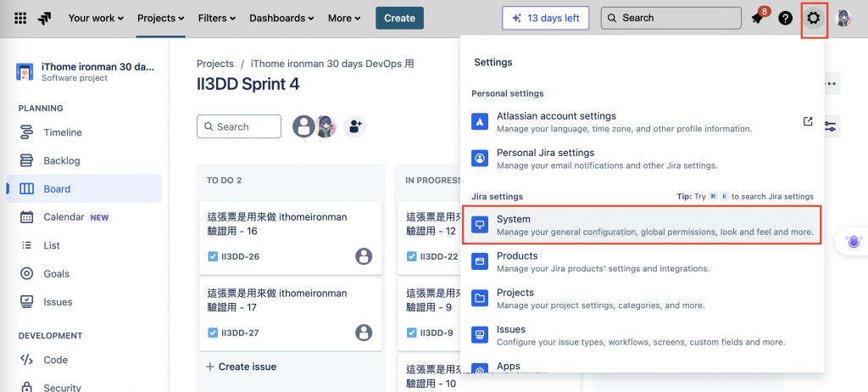
Task: Select System in Jira settings
Action: tap(643, 225)
